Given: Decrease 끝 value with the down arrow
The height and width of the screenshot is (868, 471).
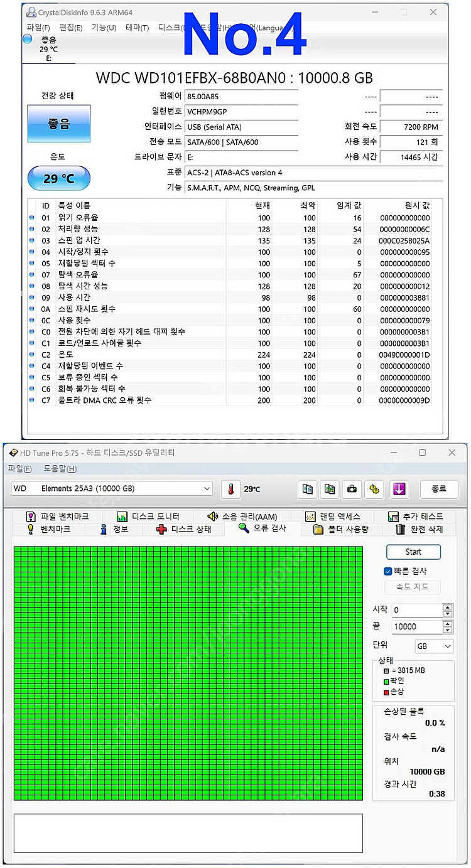Looking at the screenshot, I should click(x=447, y=630).
